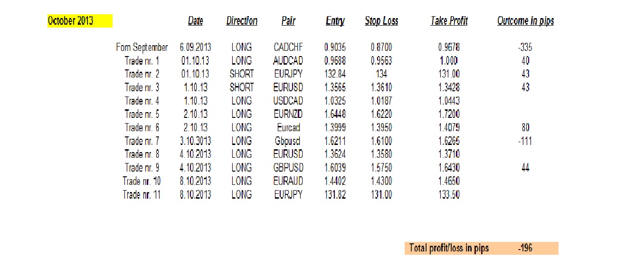644x279 pixels.
Task: Click the -335 outcome cell
Action: [525, 48]
